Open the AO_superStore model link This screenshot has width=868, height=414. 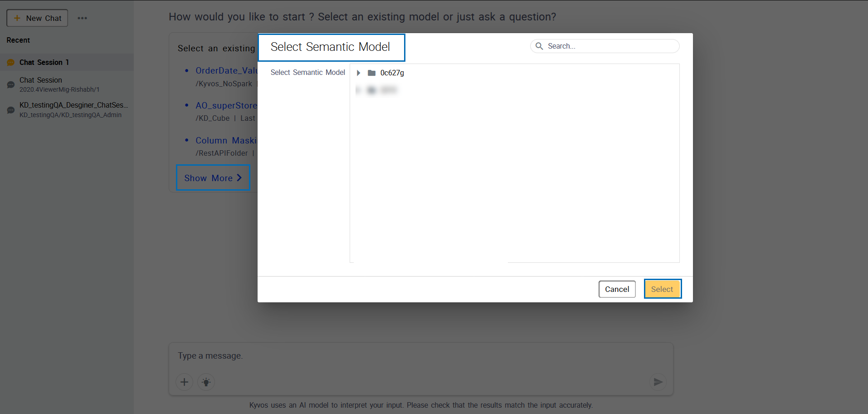coord(226,105)
